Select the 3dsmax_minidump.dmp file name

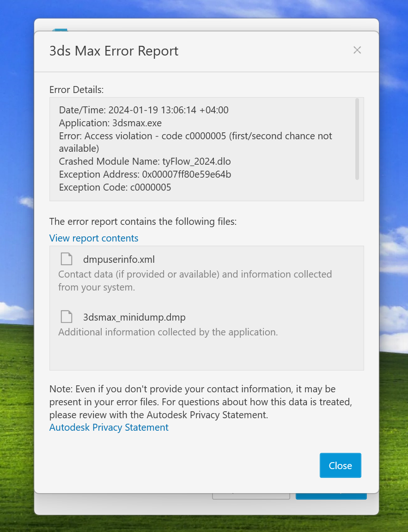click(134, 317)
